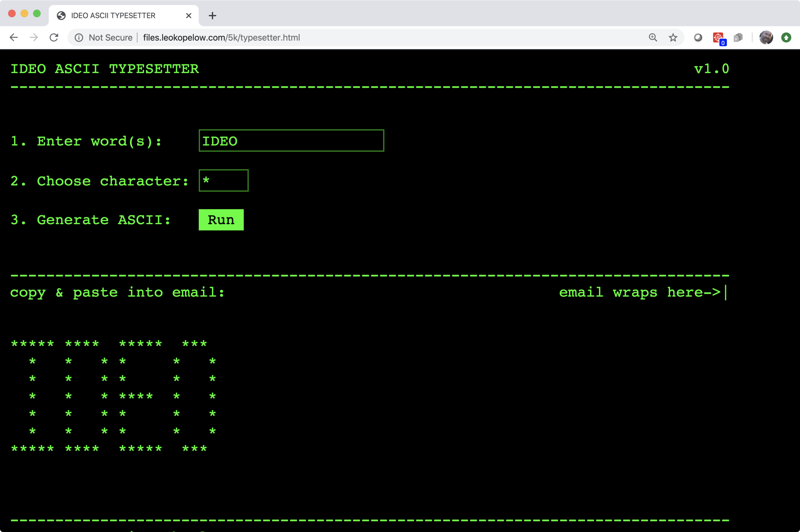Click the Not Secure info icon
800x532 pixels.
click(x=79, y=38)
